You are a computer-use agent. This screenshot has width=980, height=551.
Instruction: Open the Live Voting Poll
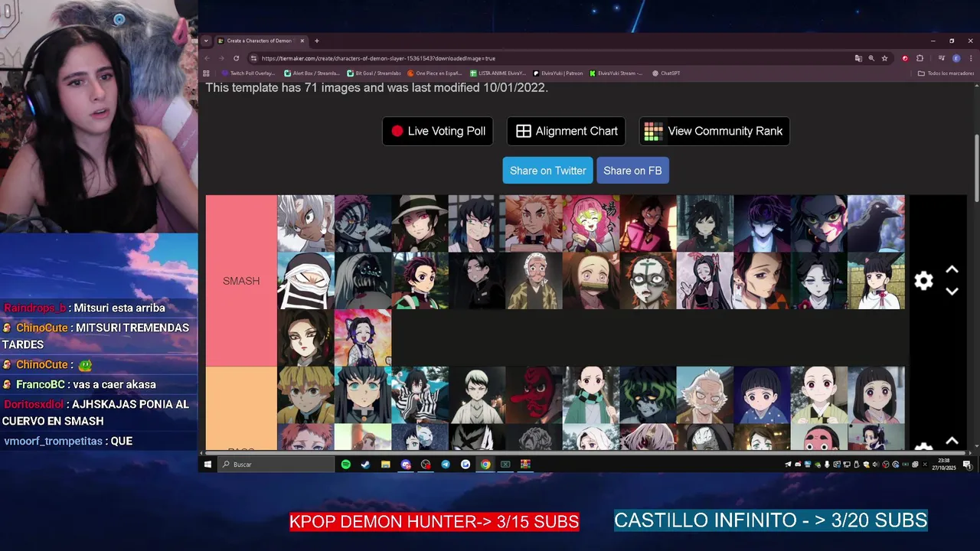click(438, 131)
